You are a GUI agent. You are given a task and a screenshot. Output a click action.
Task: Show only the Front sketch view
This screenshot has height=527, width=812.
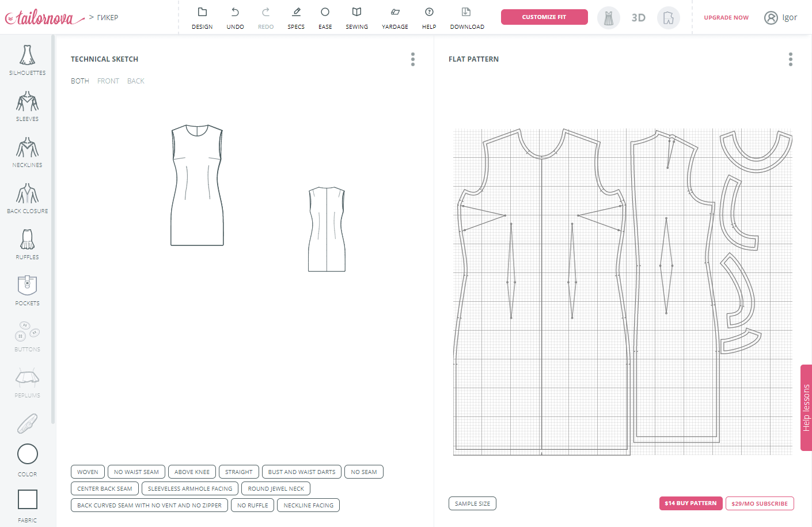(108, 81)
